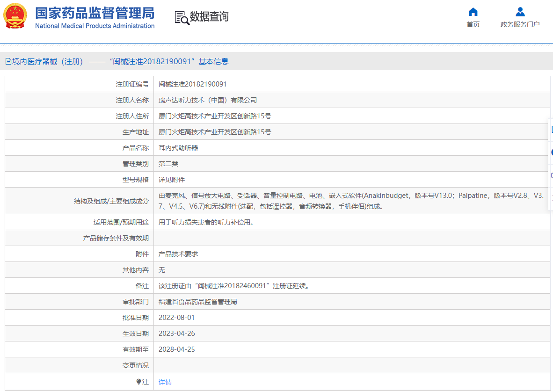This screenshot has height=392, width=553.
Task: Click the product name 耳内式助听器
Action: coord(178,148)
